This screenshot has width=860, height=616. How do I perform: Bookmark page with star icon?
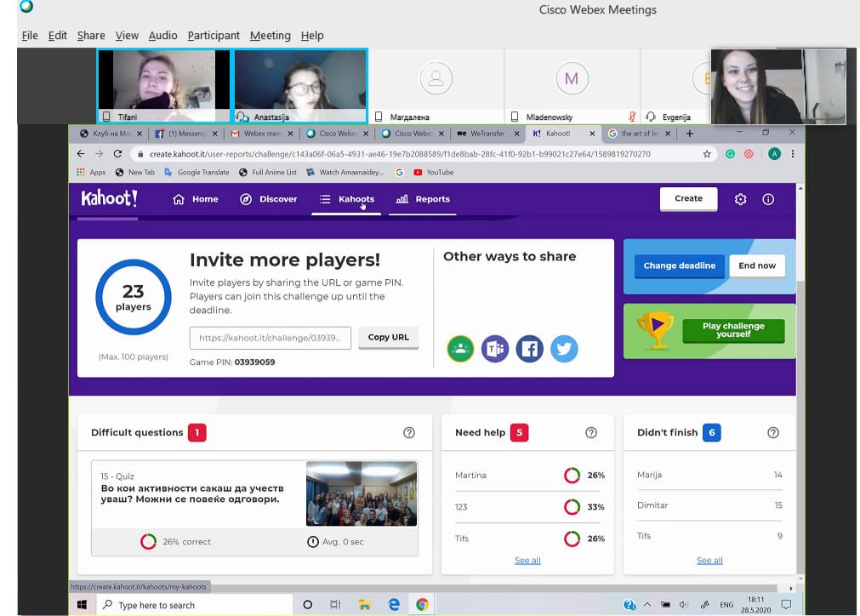707,154
